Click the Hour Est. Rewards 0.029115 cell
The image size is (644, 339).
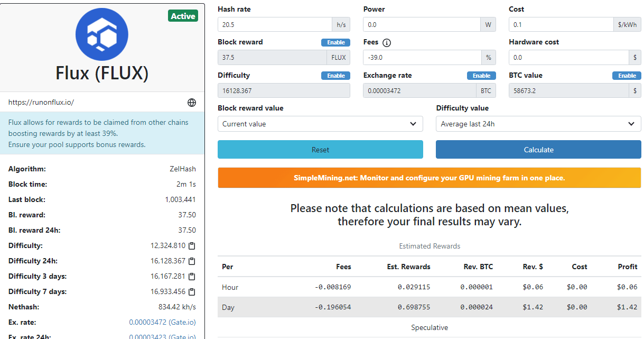pyautogui.click(x=414, y=287)
